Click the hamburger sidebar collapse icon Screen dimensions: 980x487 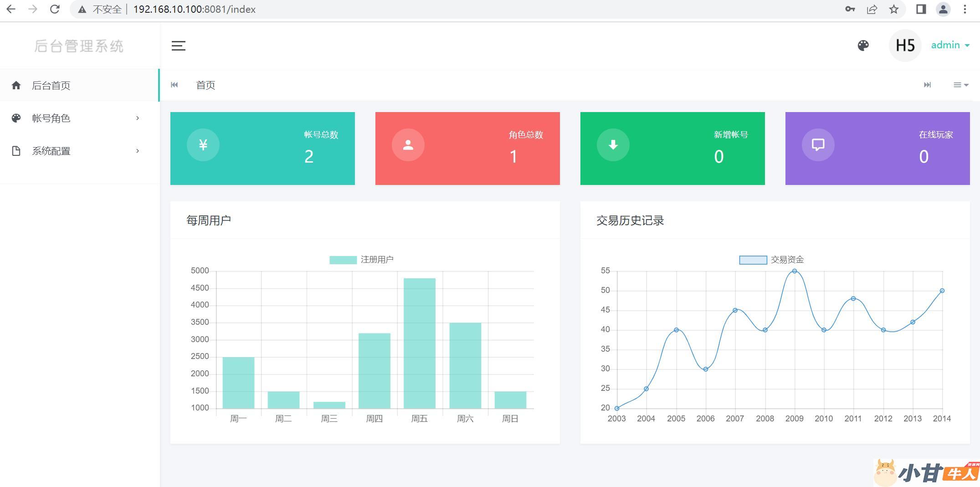178,46
